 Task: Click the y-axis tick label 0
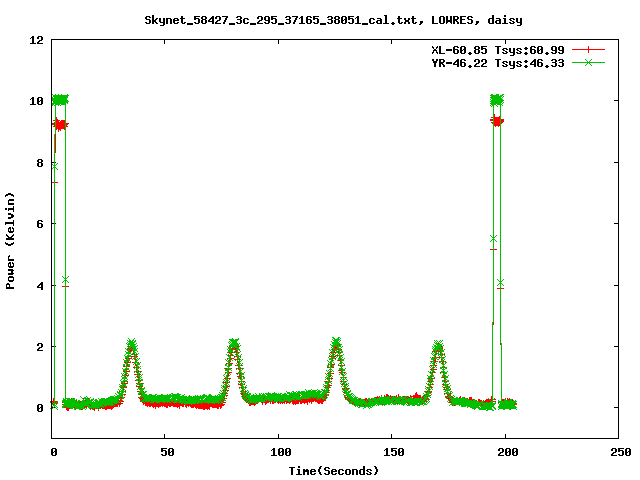(40, 408)
